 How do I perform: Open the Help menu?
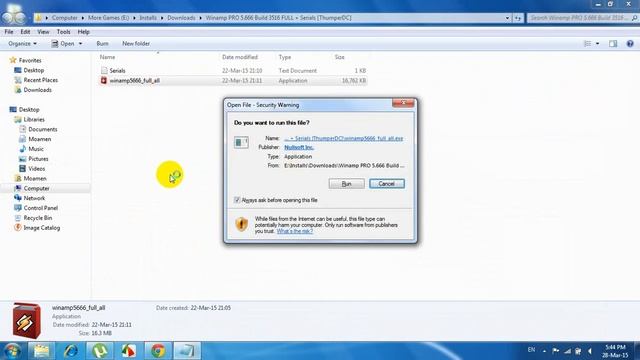83,32
